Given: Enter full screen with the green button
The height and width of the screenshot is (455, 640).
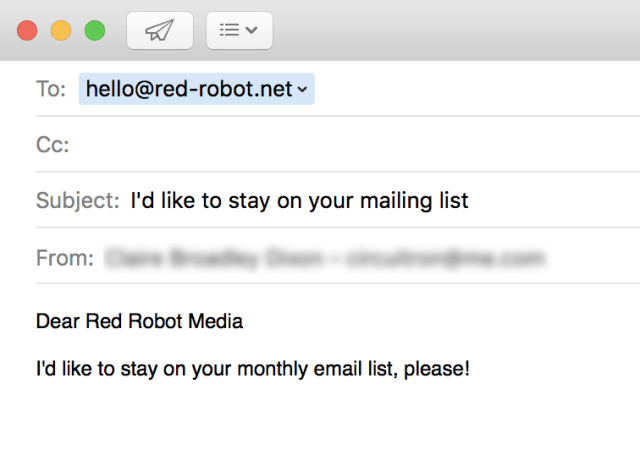Looking at the screenshot, I should [x=95, y=31].
